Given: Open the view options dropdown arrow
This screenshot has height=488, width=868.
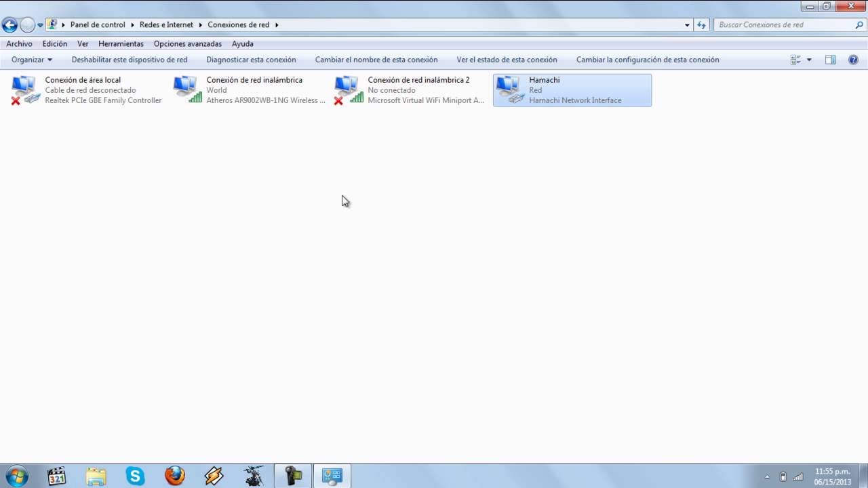Looking at the screenshot, I should (809, 60).
